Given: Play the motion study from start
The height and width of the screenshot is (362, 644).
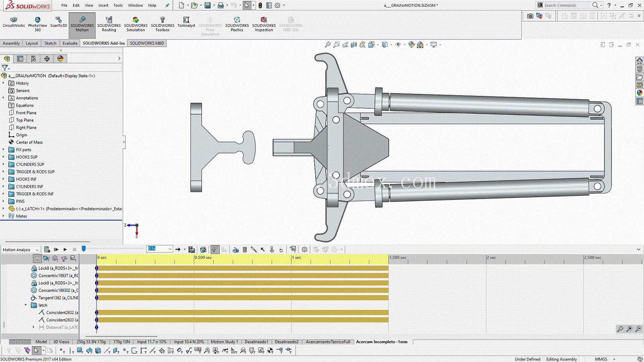Looking at the screenshot, I should click(56, 249).
